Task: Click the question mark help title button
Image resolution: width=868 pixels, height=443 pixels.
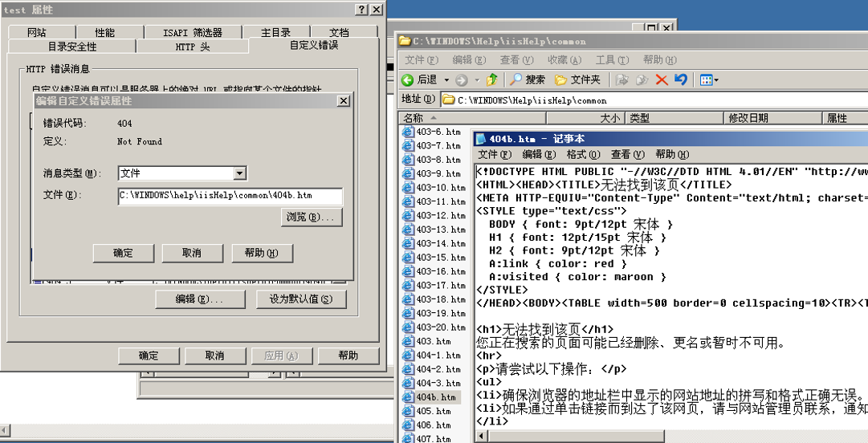Action: point(361,10)
